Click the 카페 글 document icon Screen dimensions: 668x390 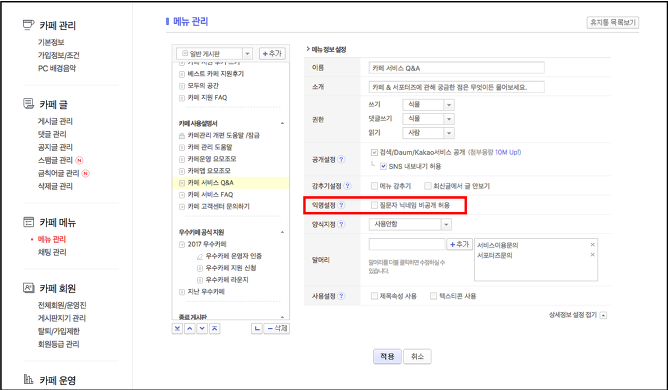coord(28,104)
